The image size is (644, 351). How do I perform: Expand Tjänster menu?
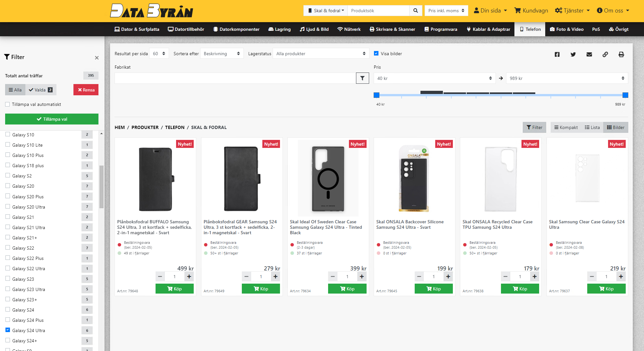[x=572, y=11]
